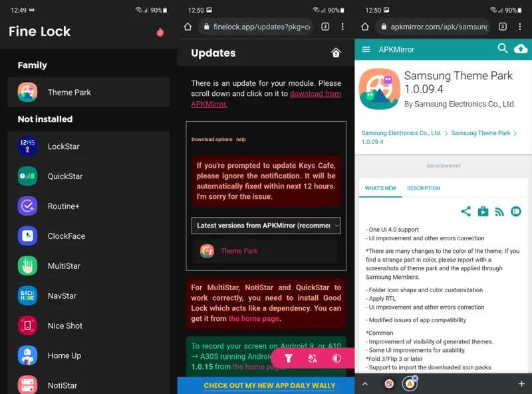
Task: Open the NotiStar module icon
Action: 27,385
